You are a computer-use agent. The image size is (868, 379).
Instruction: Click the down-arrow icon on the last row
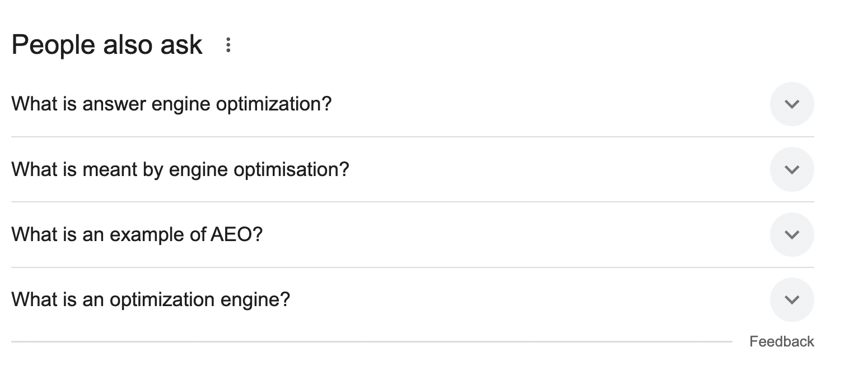[x=792, y=300]
